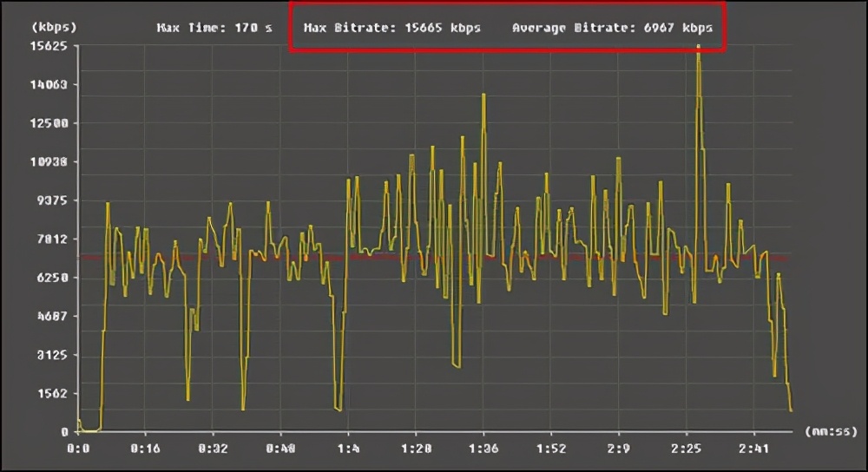Click the 12500 y-axis value

(49, 123)
